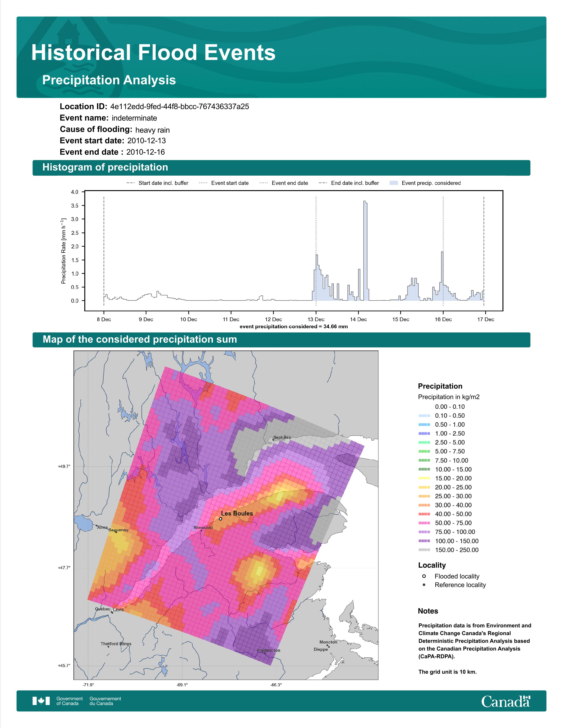This screenshot has height=728, width=563.
Task: Click the Notes heading
Action: click(x=428, y=611)
